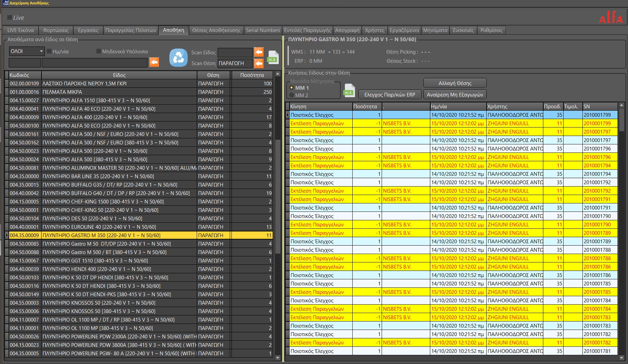Viewport: 628px width, 364px height.
Task: Export stock list to XLS file
Action: tap(273, 57)
